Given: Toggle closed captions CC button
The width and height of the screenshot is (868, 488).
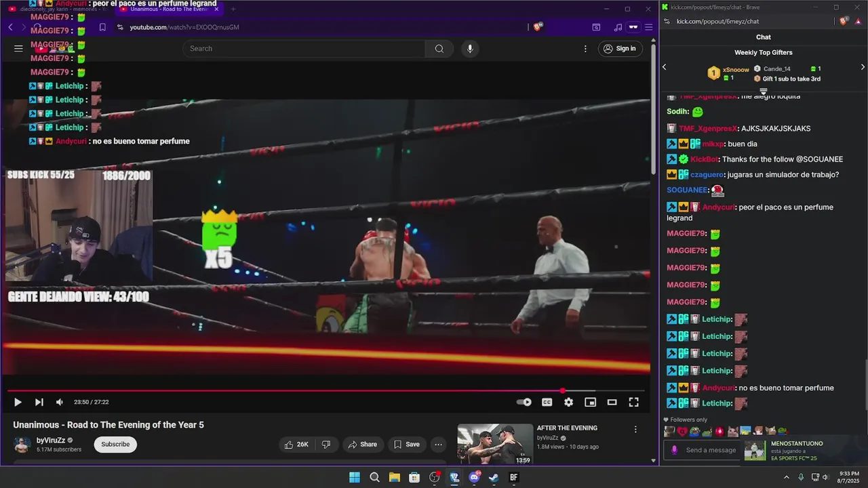Looking at the screenshot, I should coord(547,402).
